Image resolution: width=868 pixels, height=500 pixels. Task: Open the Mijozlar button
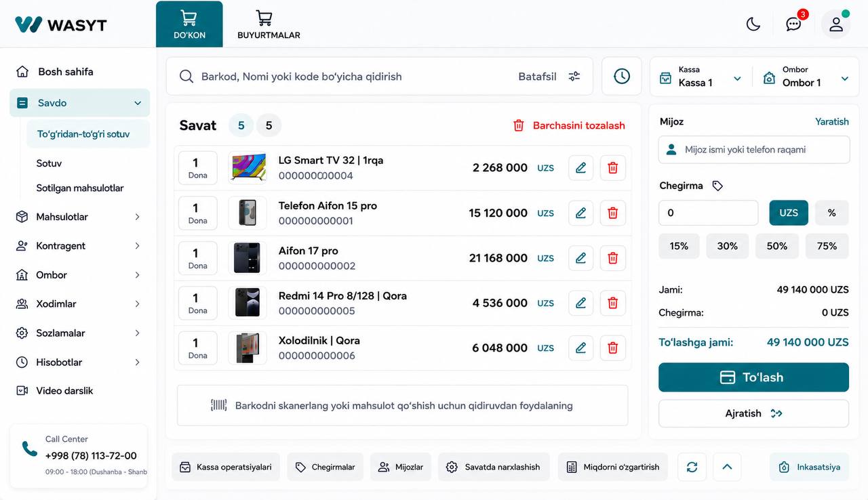[401, 467]
